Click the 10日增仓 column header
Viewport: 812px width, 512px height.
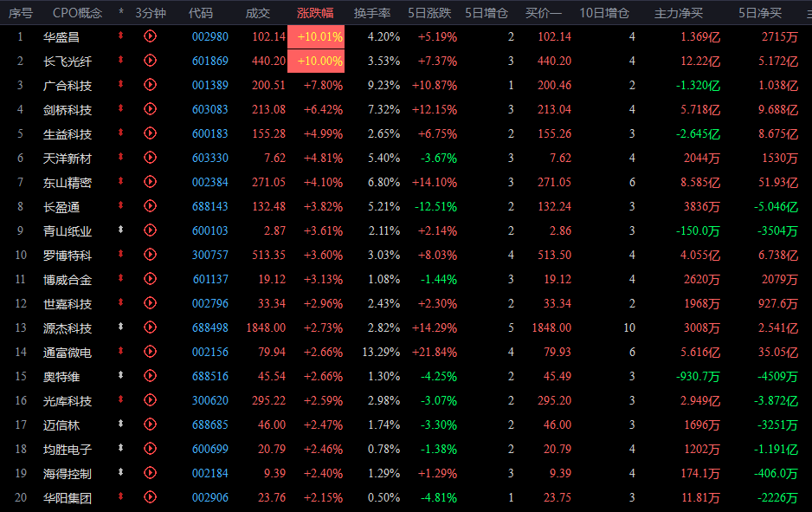pyautogui.click(x=604, y=13)
